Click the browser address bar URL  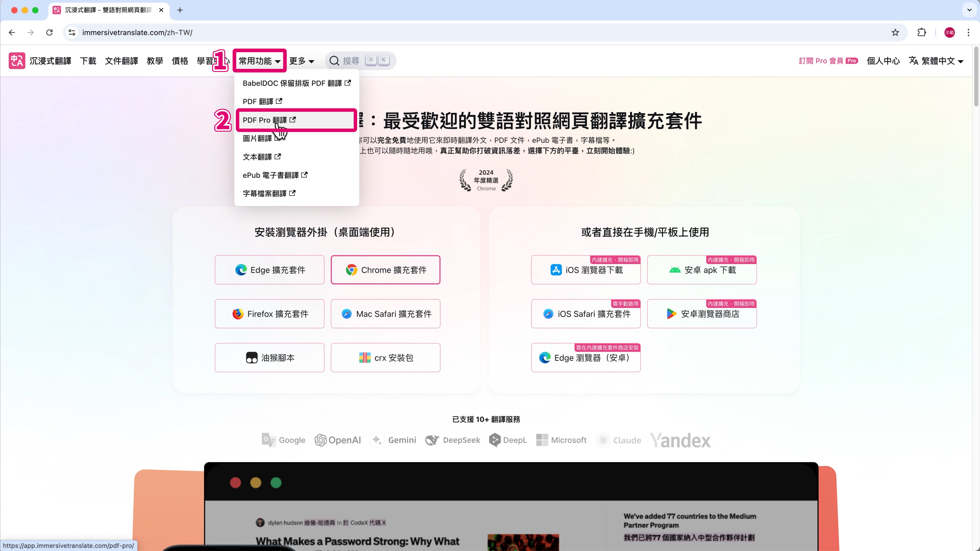click(x=137, y=33)
